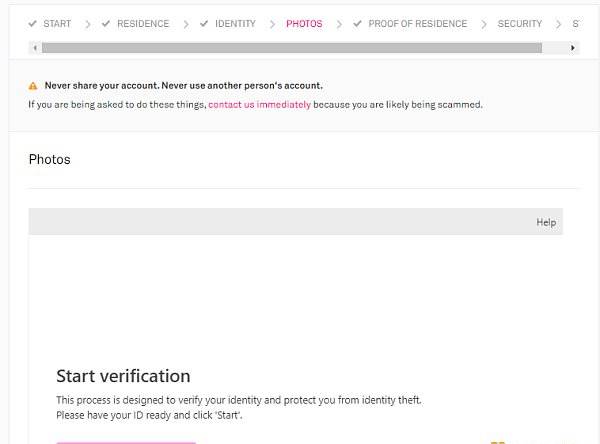Click the chevron after the PHOTOS step
600x444 pixels.
click(339, 24)
